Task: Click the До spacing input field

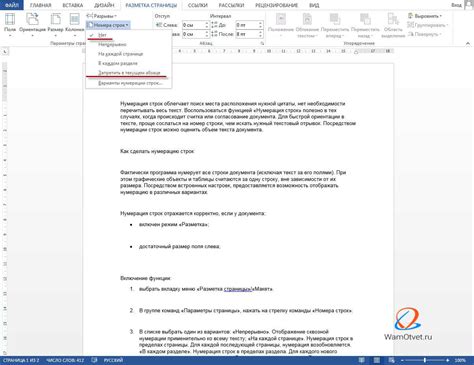Action: point(247,25)
